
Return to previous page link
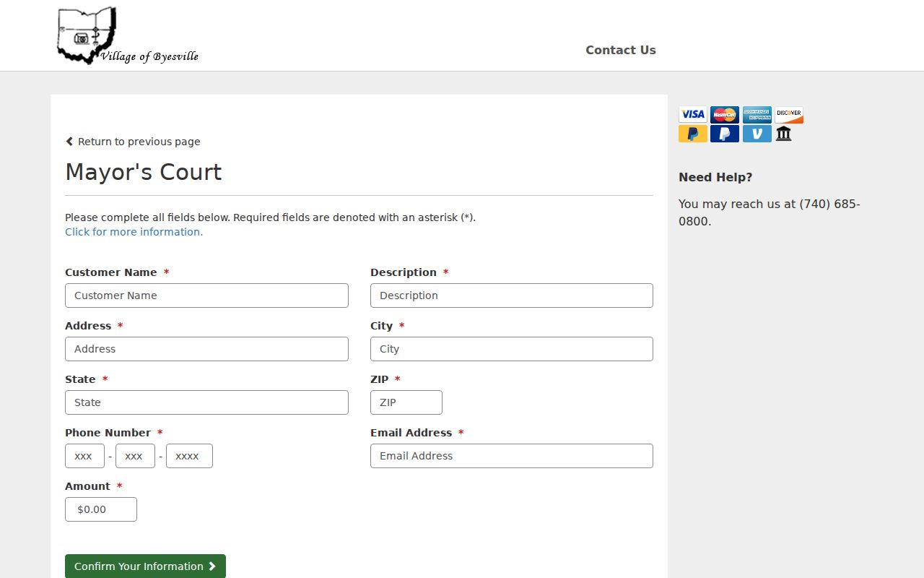coord(133,142)
